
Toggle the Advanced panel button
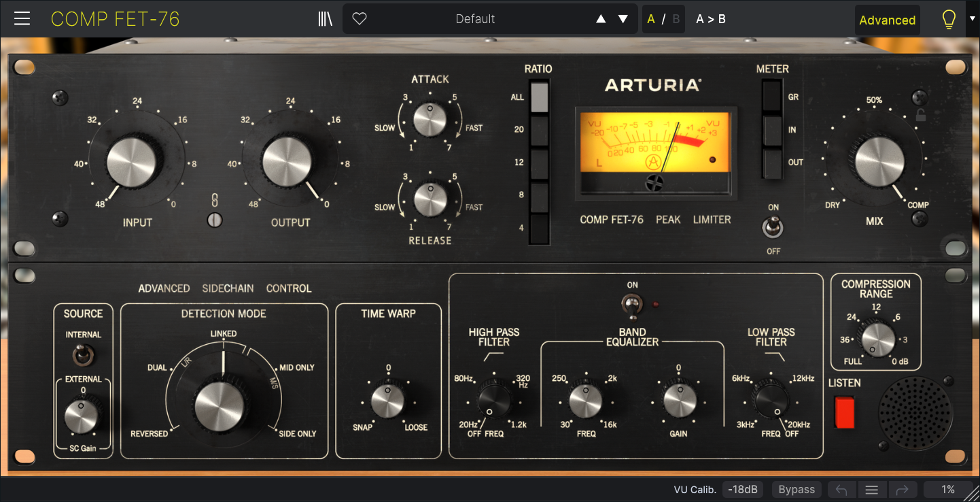tap(887, 20)
